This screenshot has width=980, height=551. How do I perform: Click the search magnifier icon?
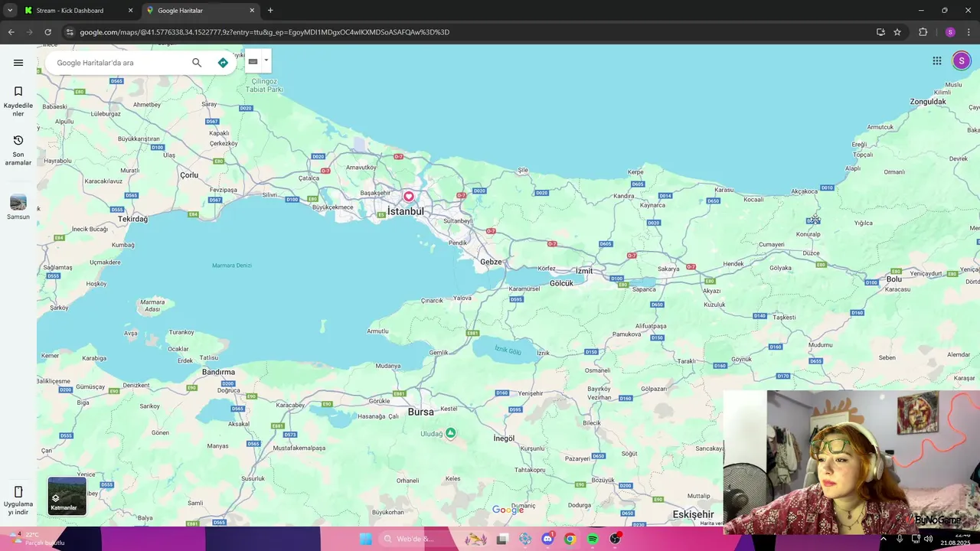coord(197,63)
